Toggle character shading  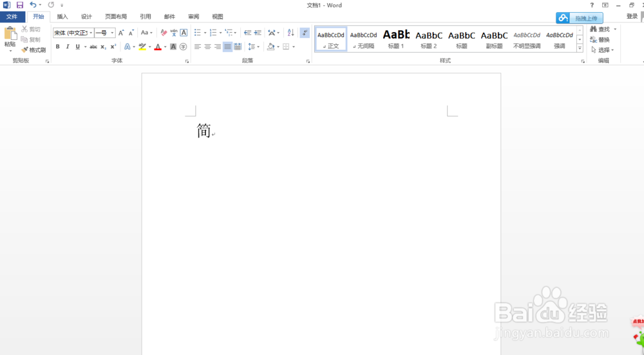(173, 47)
